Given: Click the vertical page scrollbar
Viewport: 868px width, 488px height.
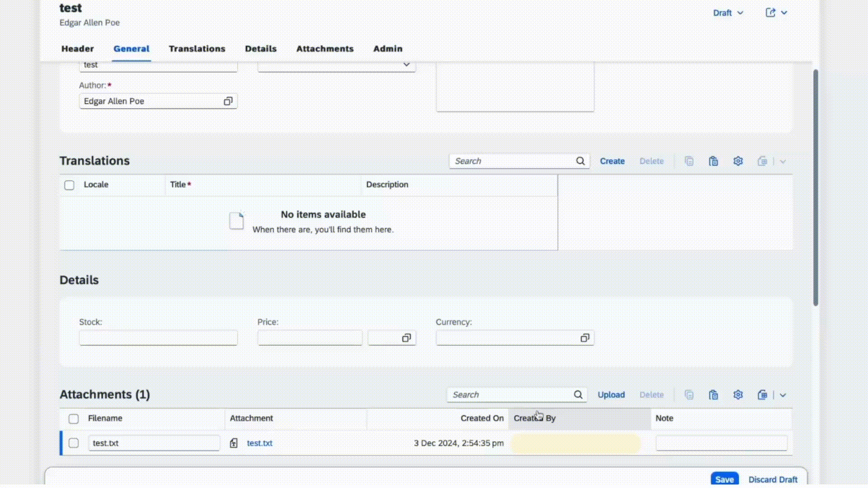Looking at the screenshot, I should coord(816,188).
